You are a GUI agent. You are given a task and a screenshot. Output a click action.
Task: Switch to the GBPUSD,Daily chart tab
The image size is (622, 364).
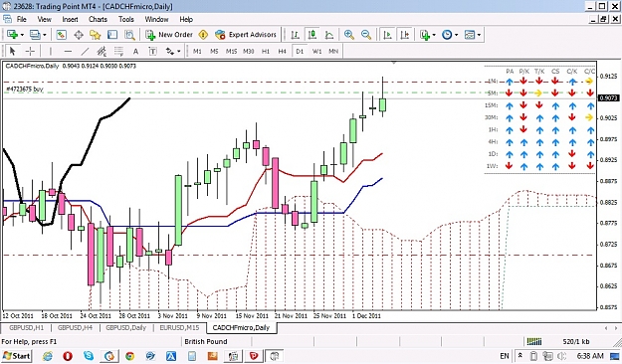click(126, 328)
